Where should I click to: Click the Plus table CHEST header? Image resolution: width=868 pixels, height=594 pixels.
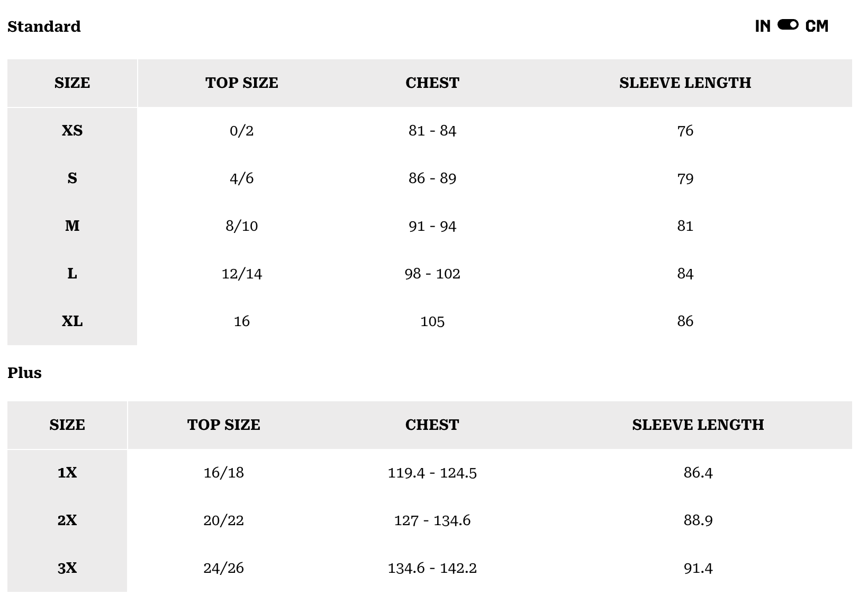click(x=432, y=425)
